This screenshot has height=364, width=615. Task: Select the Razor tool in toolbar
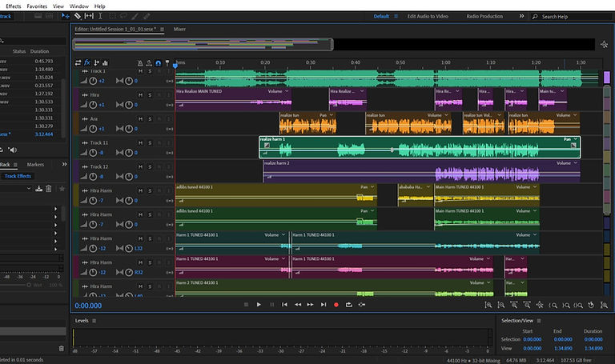pos(78,16)
